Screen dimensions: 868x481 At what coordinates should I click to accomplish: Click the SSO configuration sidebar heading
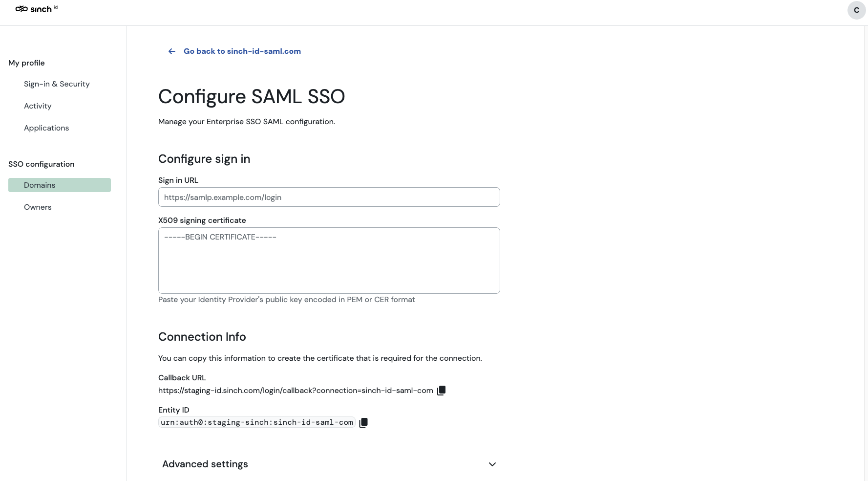point(42,164)
